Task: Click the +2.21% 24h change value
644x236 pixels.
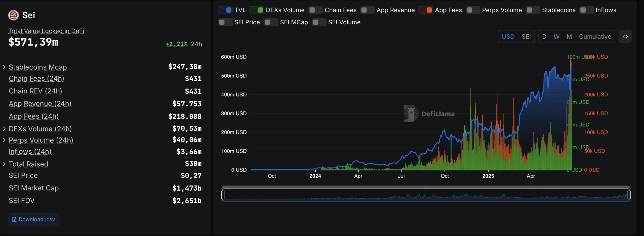Action: (x=177, y=44)
